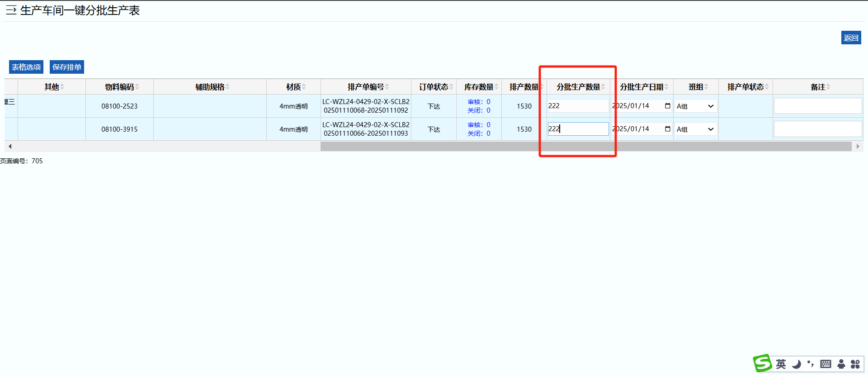Screen dimensions: 868x375
Task: Click horizontal scrollbar left arrow
Action: tap(10, 146)
